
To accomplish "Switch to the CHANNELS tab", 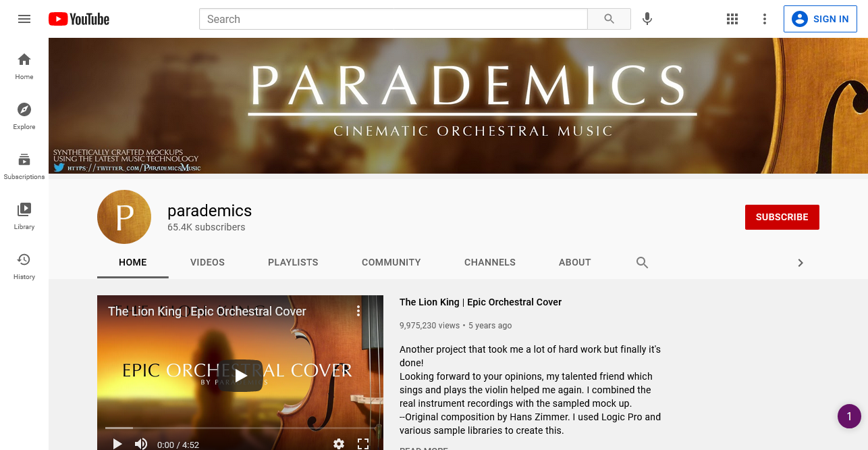I will pyautogui.click(x=490, y=262).
